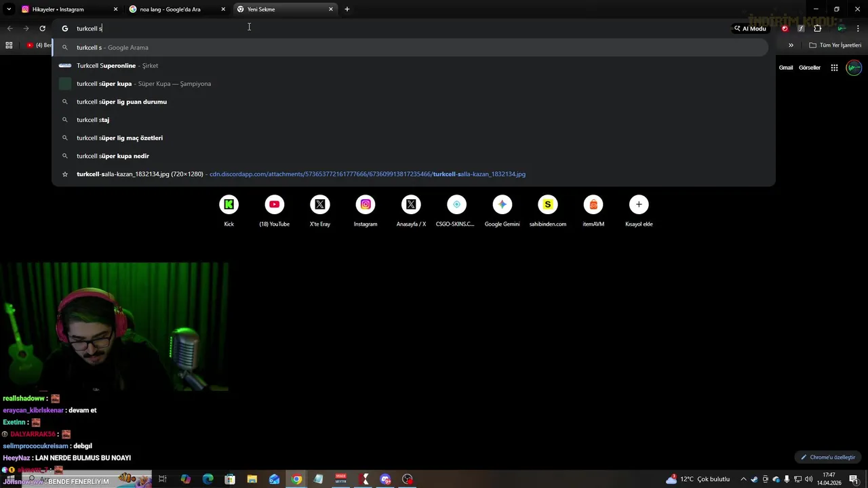Open the Google apps grid
This screenshot has width=868, height=488.
click(x=835, y=68)
